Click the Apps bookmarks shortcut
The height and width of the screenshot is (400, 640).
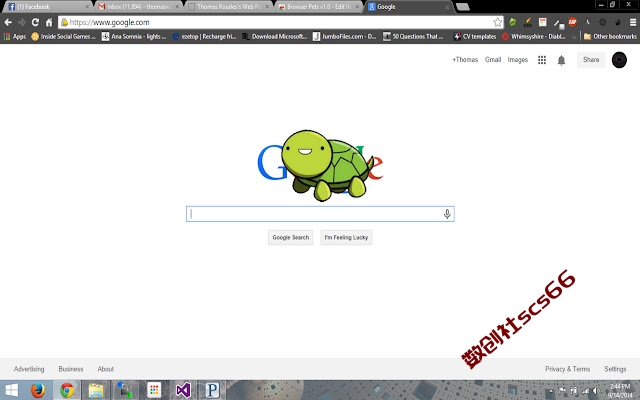pos(15,36)
